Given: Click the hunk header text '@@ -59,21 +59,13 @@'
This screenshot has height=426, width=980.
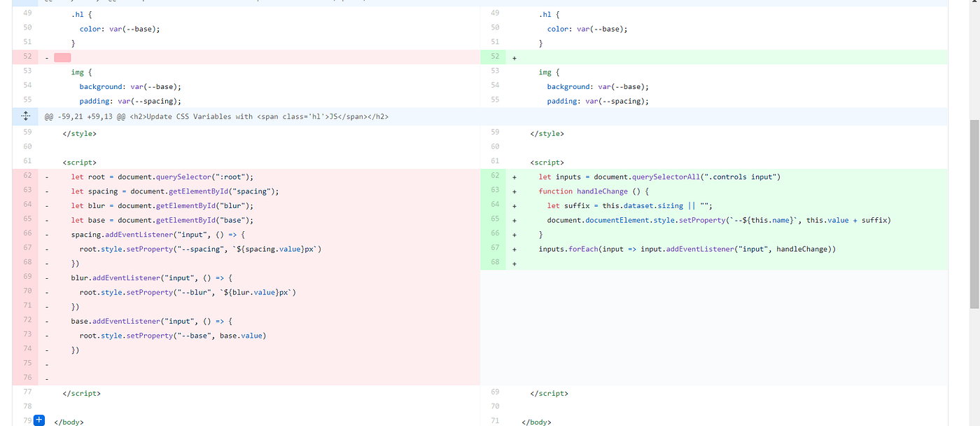Looking at the screenshot, I should [84, 117].
